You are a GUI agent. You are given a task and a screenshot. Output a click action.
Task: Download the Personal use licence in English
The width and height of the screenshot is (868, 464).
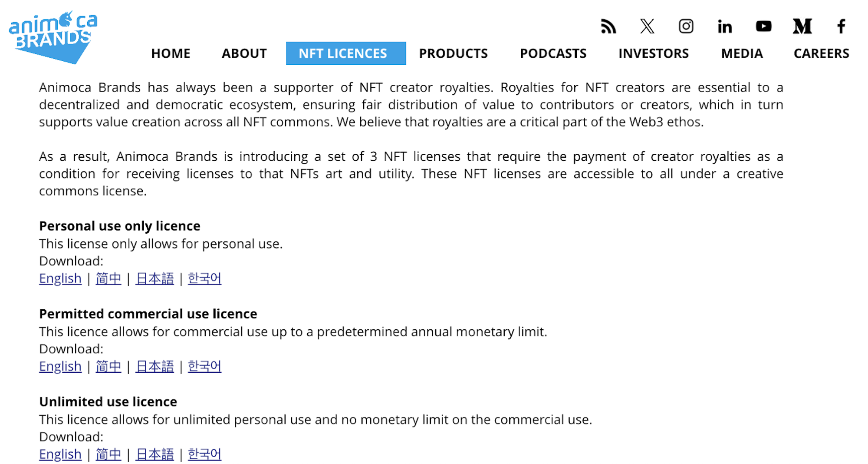point(60,278)
